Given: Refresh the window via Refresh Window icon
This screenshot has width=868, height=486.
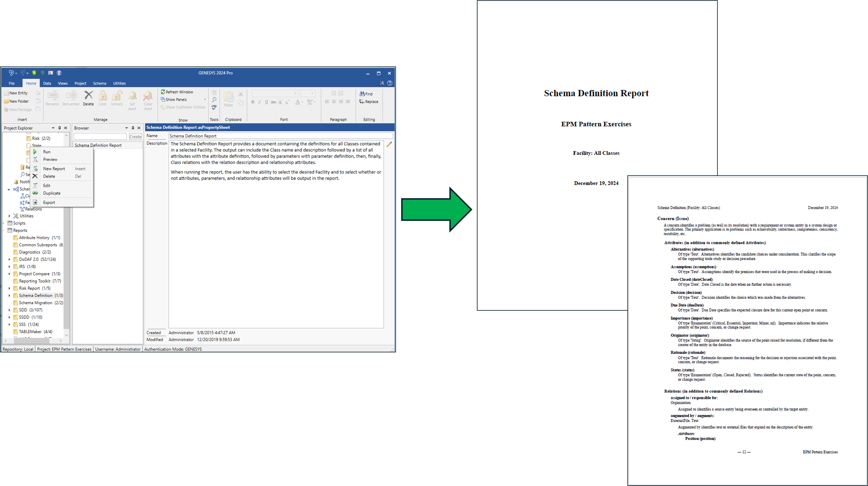Looking at the screenshot, I should pos(163,92).
